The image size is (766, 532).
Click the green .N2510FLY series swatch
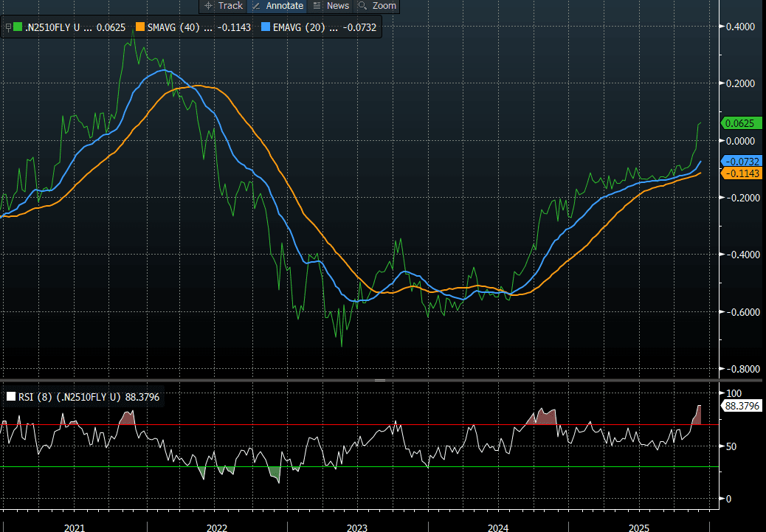pos(18,27)
